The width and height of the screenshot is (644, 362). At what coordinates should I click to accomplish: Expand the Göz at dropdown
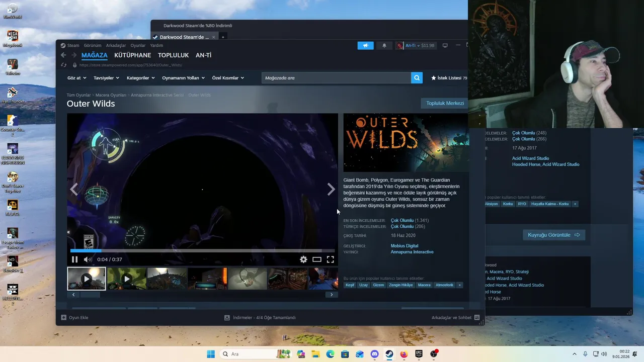click(77, 78)
